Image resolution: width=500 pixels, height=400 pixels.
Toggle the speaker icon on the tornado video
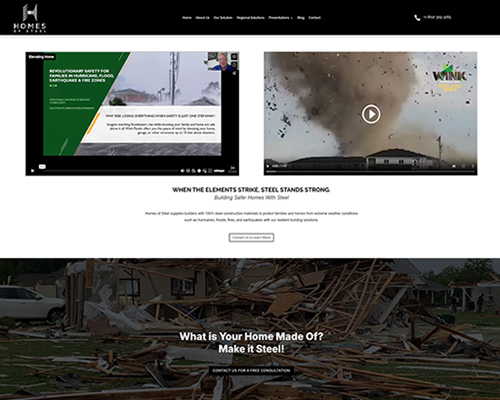[454, 166]
